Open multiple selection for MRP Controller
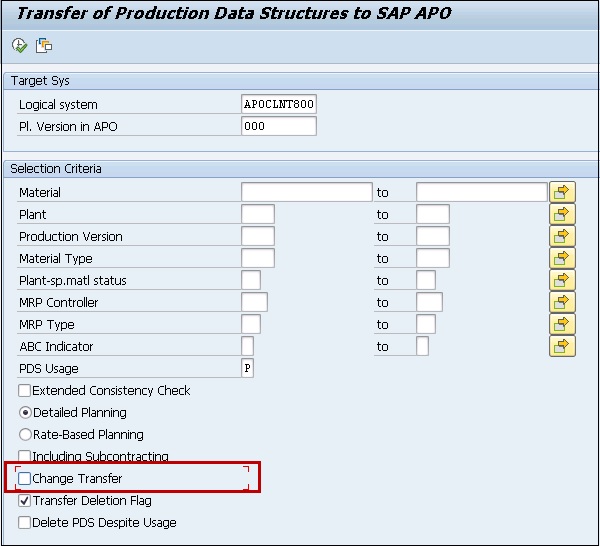The image size is (600, 546). coord(563,302)
